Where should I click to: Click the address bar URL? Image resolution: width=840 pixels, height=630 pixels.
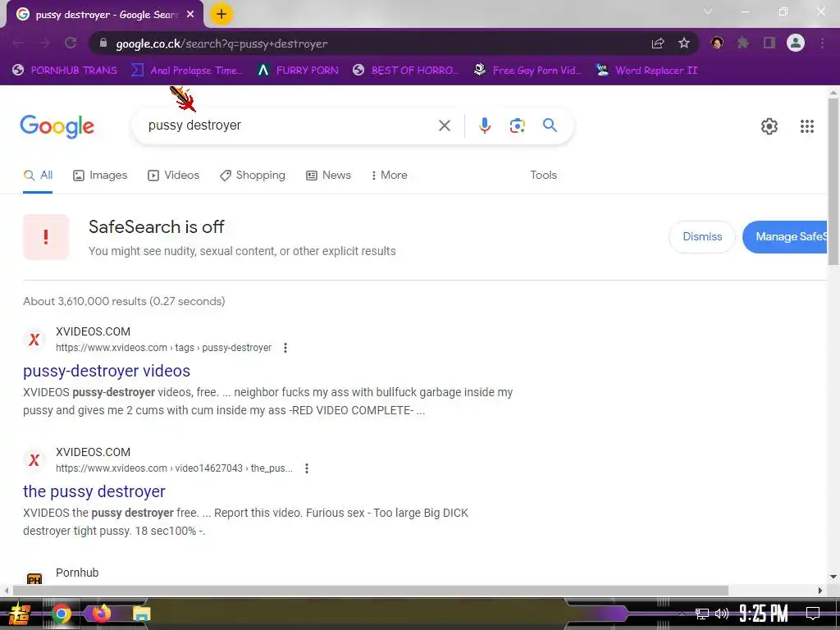(x=221, y=43)
